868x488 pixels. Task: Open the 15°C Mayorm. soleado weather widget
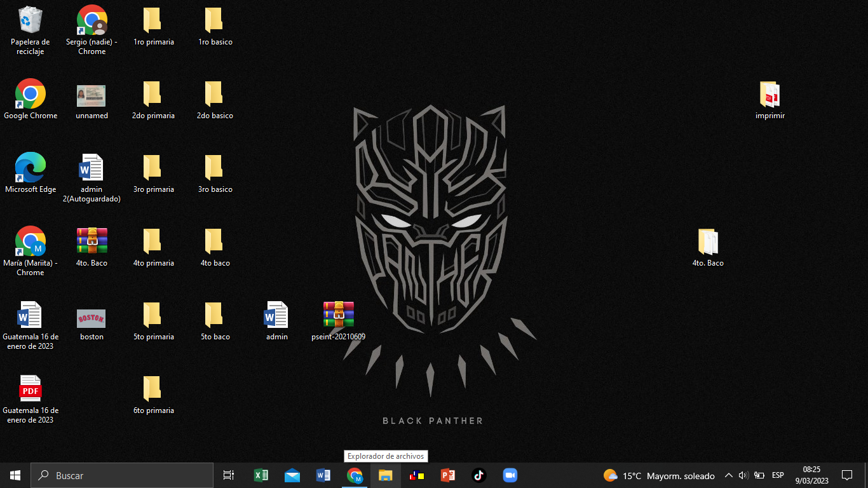(x=659, y=475)
